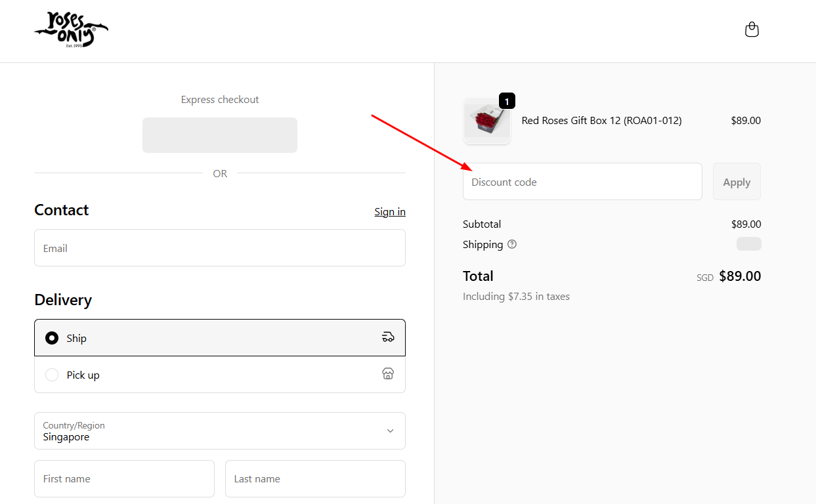
Task: Select the Ship radio button
Action: click(x=52, y=338)
